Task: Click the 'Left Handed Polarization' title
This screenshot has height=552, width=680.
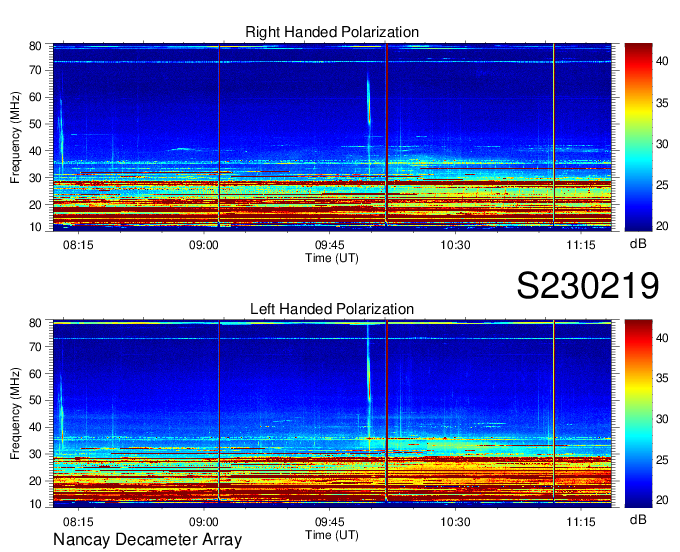Action: click(332, 309)
